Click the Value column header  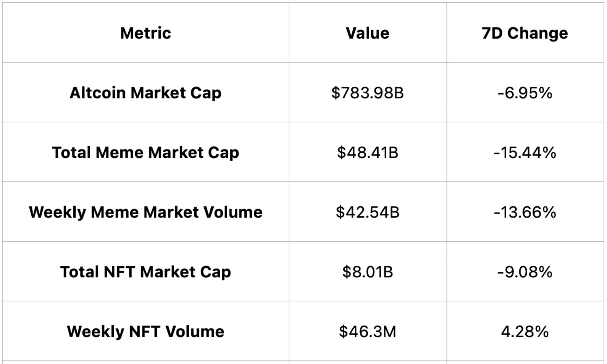[367, 33]
